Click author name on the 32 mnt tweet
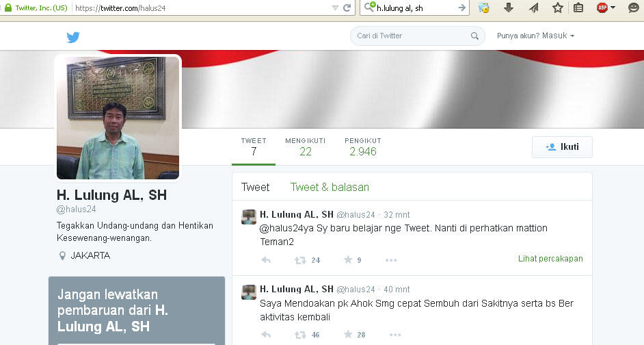Screen dimensions: 644x345 [297, 214]
